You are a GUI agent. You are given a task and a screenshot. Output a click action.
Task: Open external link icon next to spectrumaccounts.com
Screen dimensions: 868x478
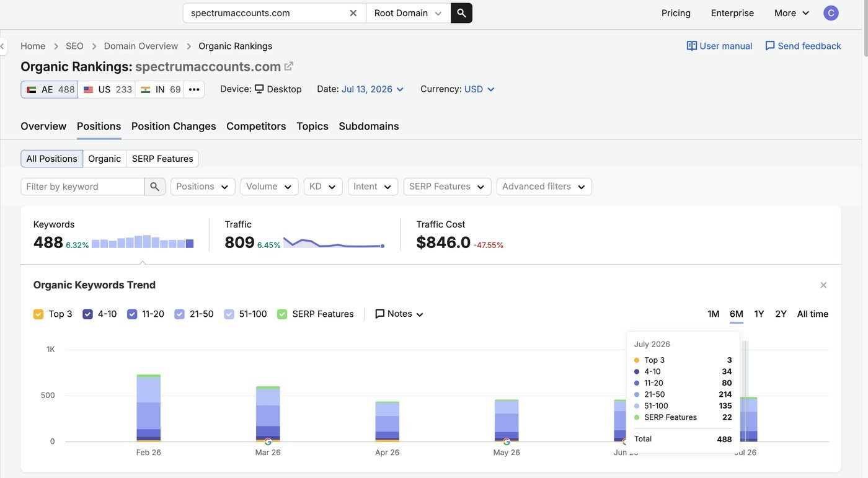[x=288, y=66]
